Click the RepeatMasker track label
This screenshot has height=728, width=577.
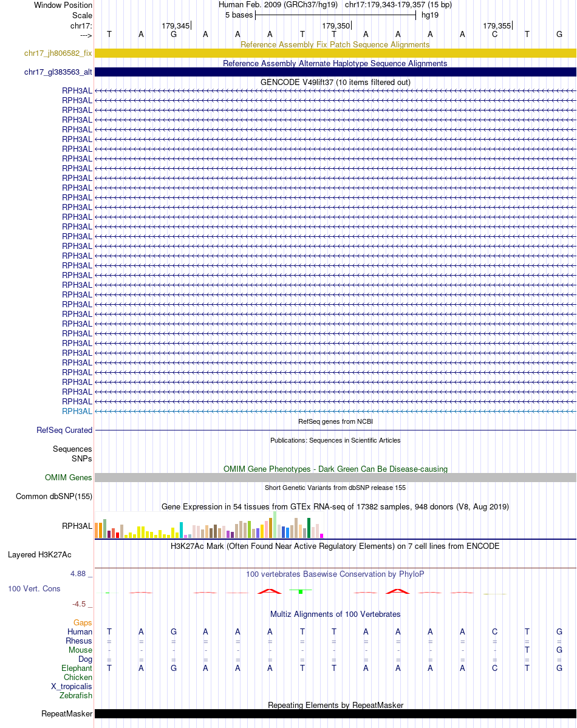(x=67, y=713)
